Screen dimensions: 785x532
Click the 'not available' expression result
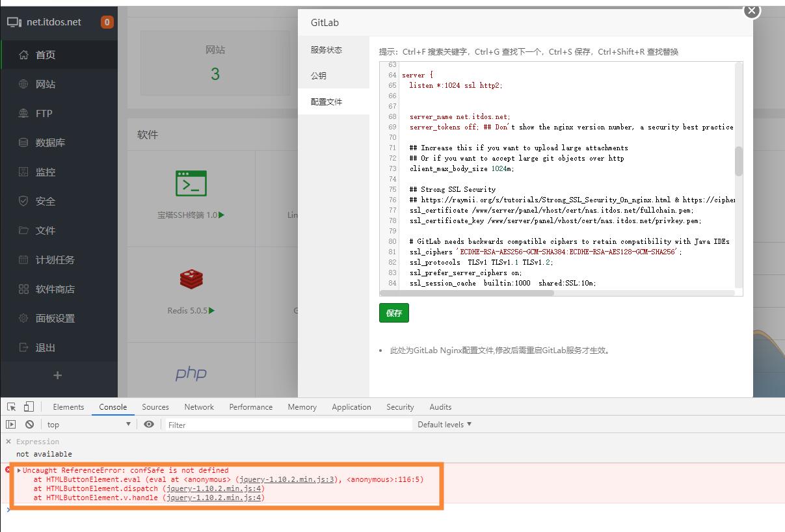tap(44, 454)
